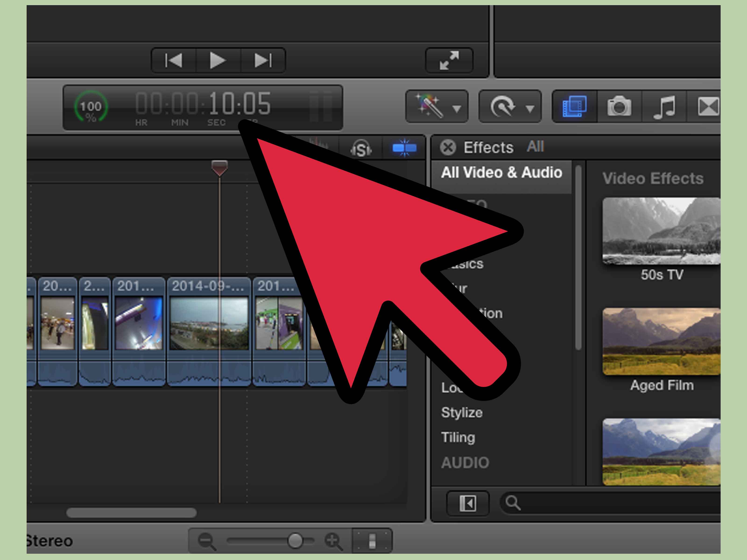Screen dimensions: 747x560
Task: Toggle skimming with the blue skim icon
Action: [x=405, y=148]
